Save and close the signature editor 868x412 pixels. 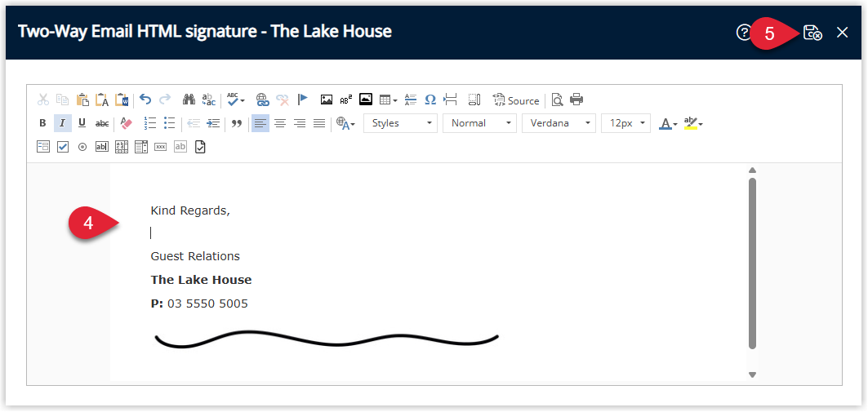[812, 33]
